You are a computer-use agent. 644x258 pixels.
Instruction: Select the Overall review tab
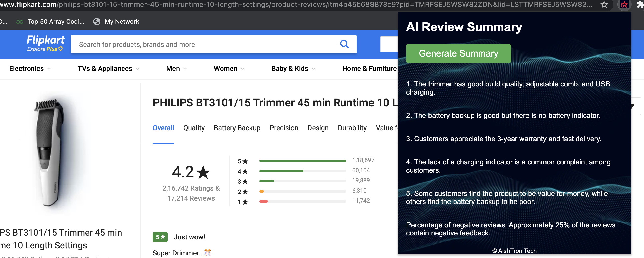[x=163, y=128]
